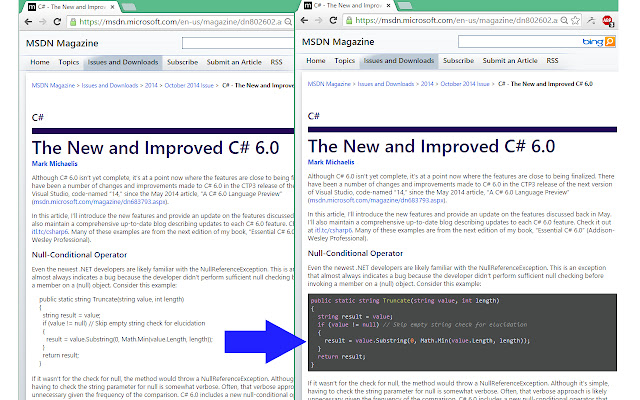
Task: Click the green lock icon in right window address bar
Action: coord(349,20)
